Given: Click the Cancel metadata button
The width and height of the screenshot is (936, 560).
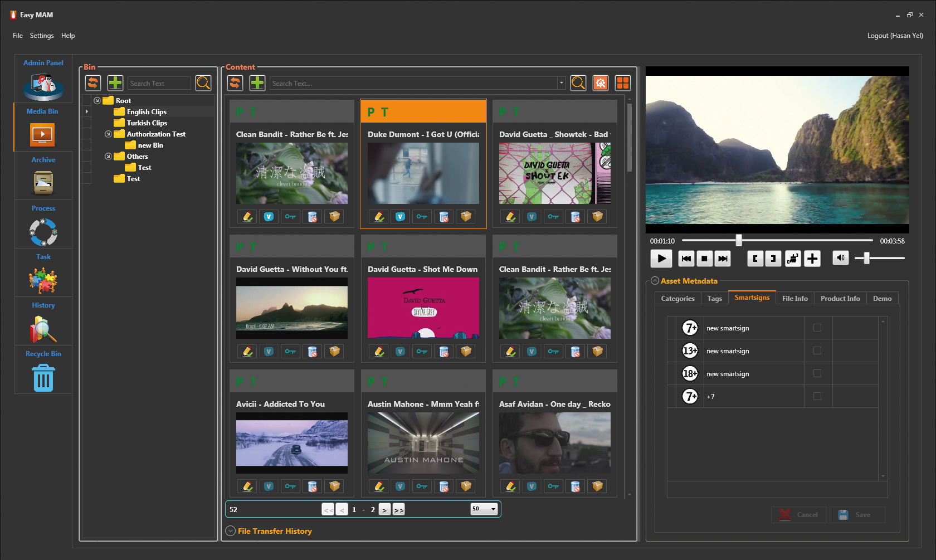Looking at the screenshot, I should point(799,515).
